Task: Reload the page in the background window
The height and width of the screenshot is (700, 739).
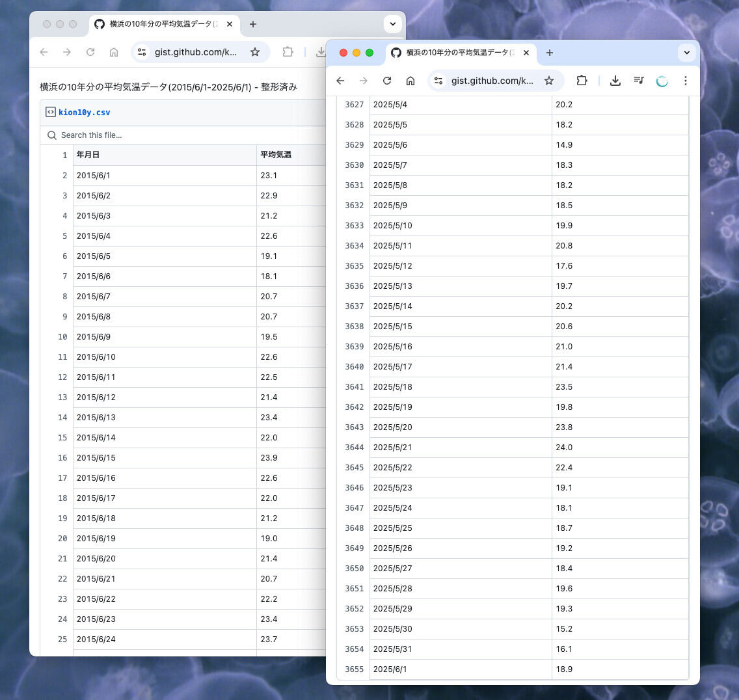Action: coord(90,52)
